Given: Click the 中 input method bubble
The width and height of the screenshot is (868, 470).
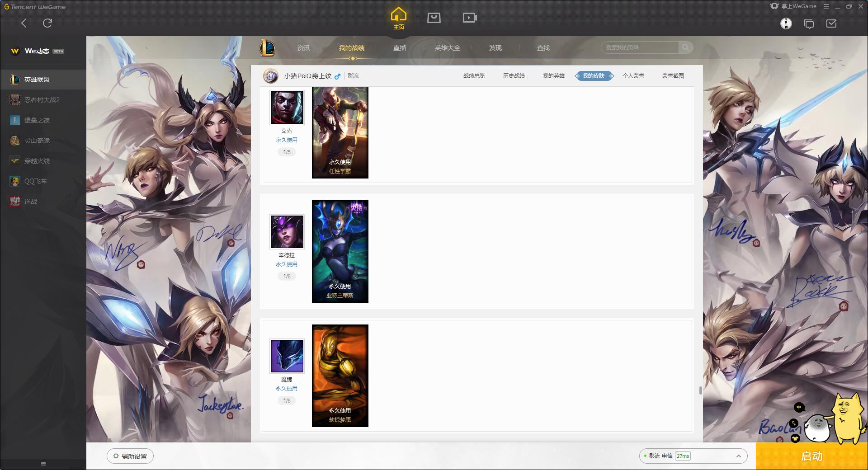Looking at the screenshot, I should pyautogui.click(x=799, y=408).
